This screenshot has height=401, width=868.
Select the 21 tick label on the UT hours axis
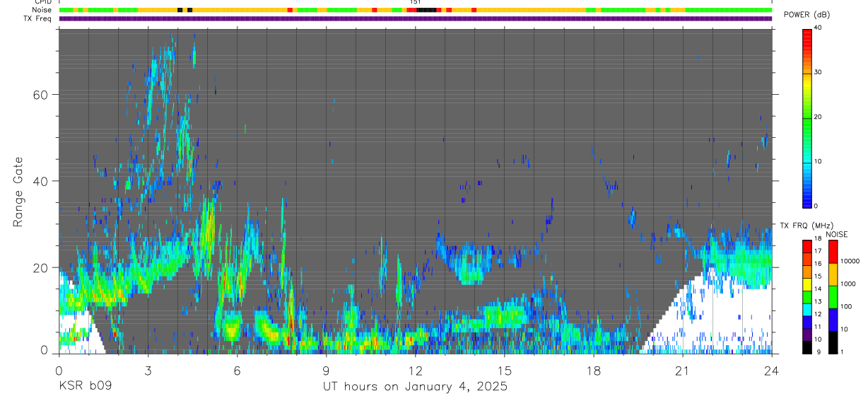(x=683, y=371)
